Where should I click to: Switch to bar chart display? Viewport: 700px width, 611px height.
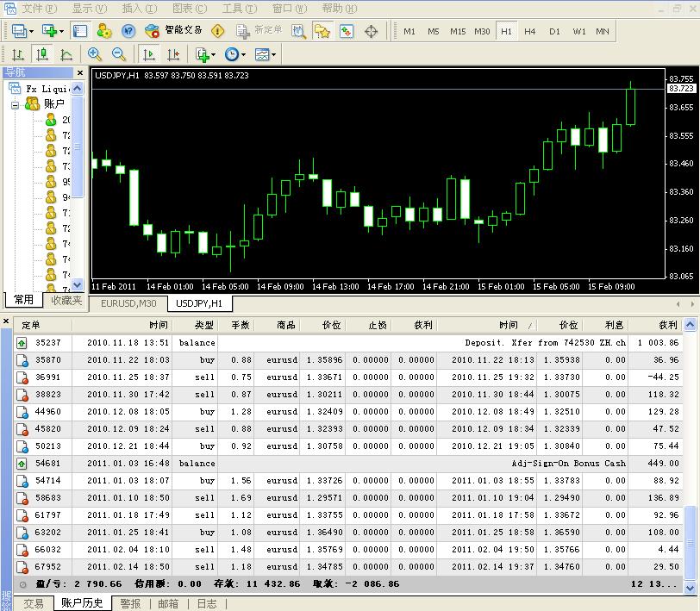coord(18,54)
